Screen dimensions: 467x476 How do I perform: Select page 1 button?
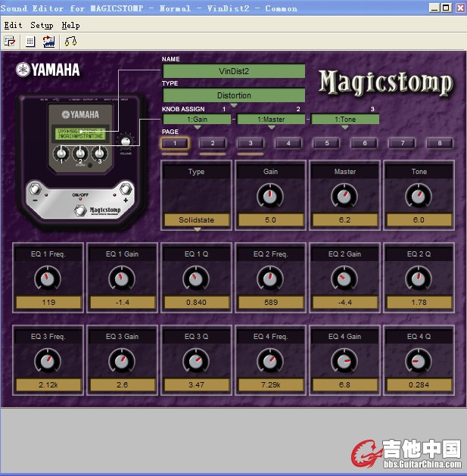point(175,143)
